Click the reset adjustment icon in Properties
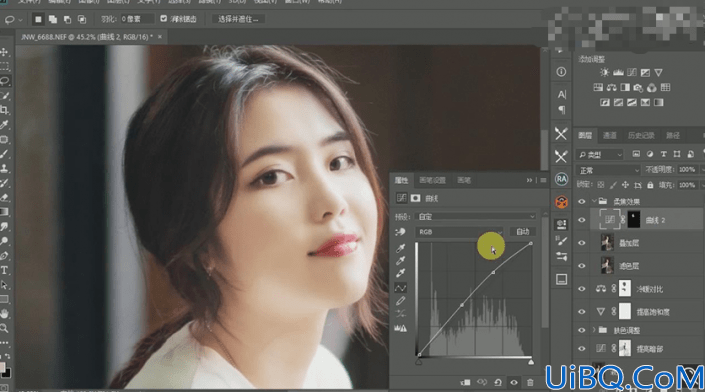This screenshot has width=705, height=392. pos(498,383)
